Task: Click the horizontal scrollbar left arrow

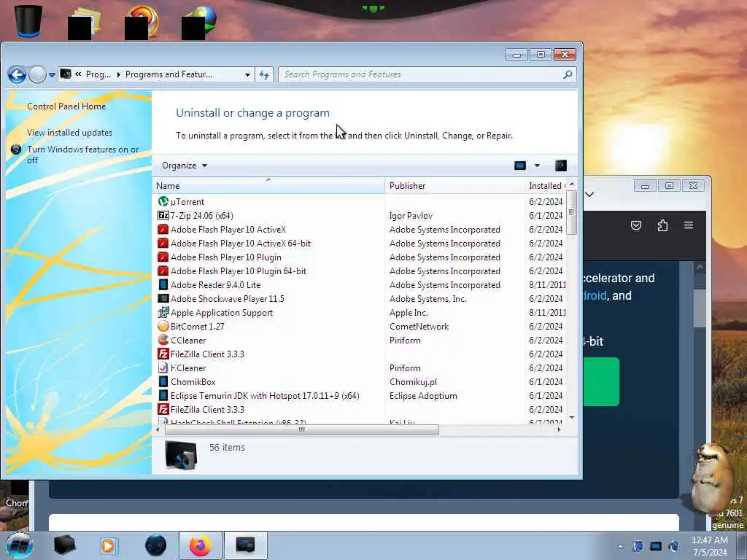Action: click(x=158, y=429)
